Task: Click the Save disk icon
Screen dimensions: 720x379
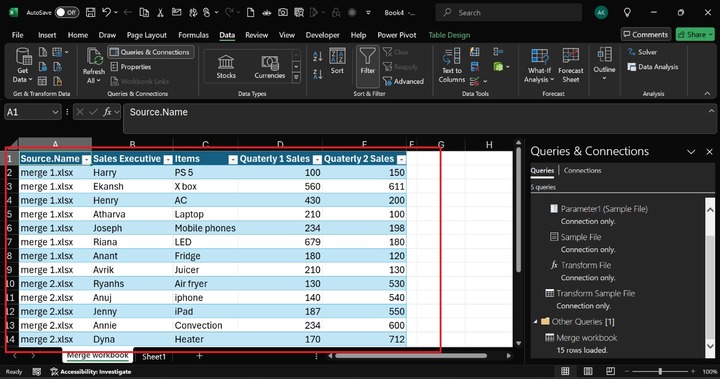Action: click(x=90, y=12)
